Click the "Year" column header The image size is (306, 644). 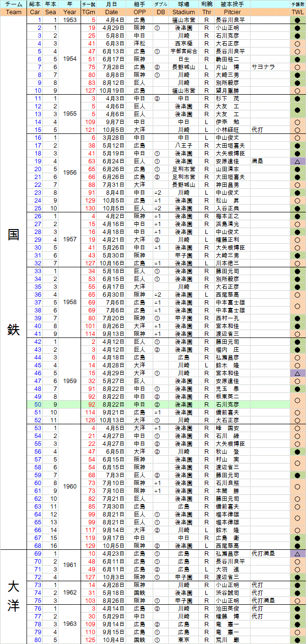coord(70,12)
